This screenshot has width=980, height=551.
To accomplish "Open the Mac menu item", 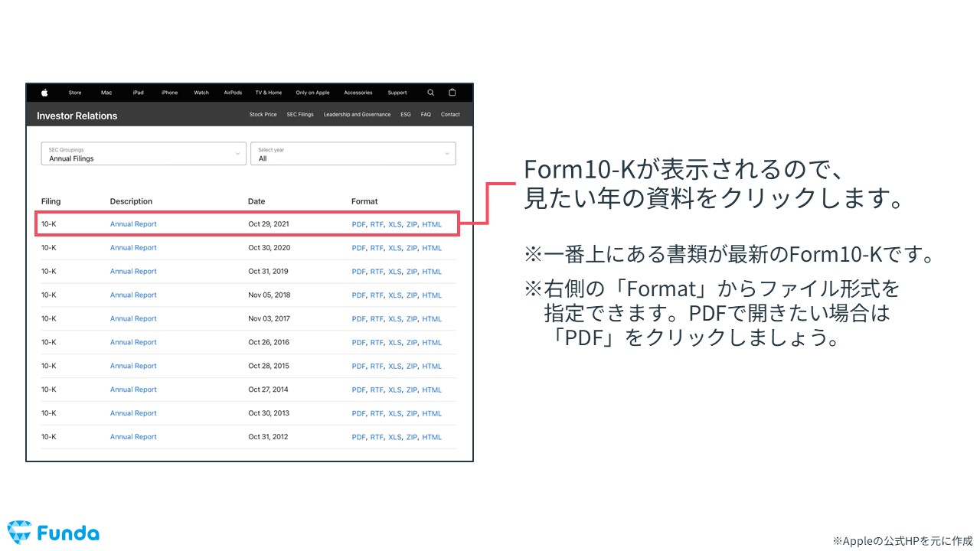I will pyautogui.click(x=106, y=93).
